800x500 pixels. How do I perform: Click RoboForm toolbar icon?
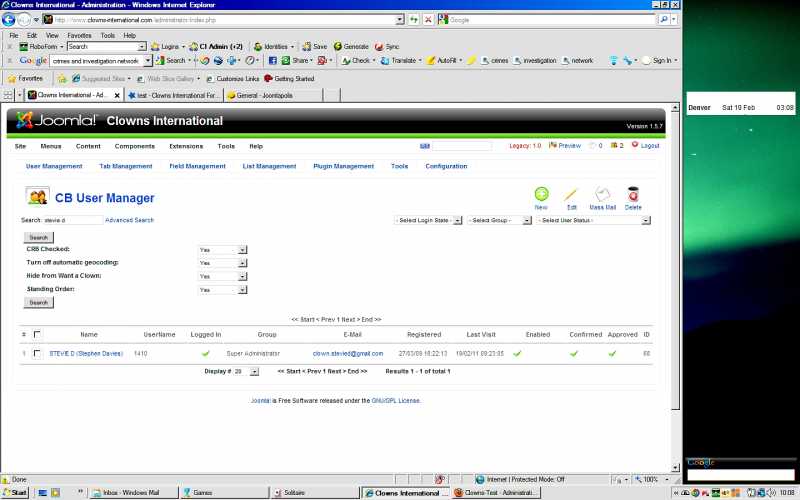click(x=23, y=46)
